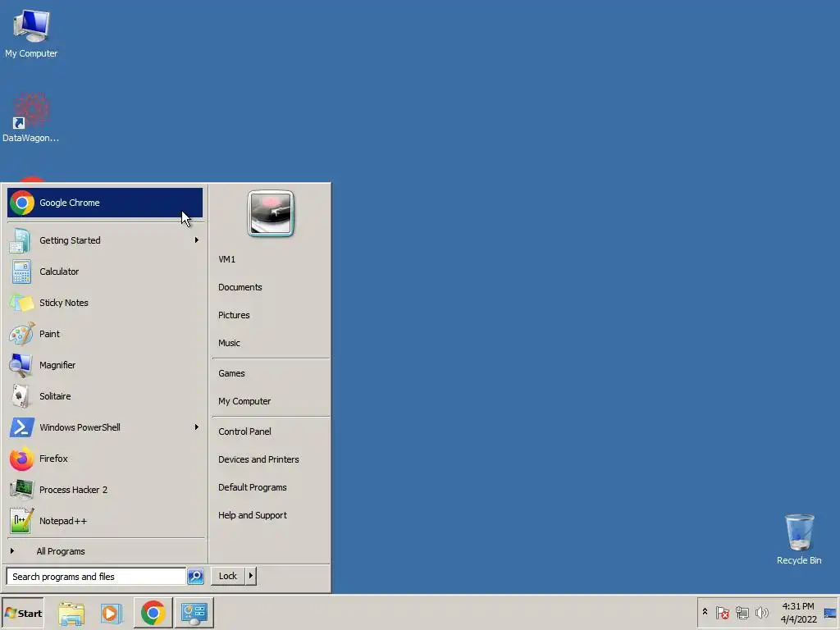Open Games from the Start menu

coord(231,373)
